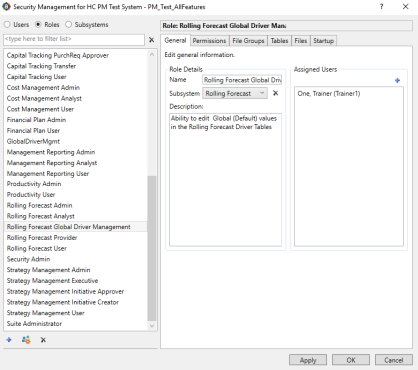
Task: Open the File Groups tab
Action: (x=248, y=41)
